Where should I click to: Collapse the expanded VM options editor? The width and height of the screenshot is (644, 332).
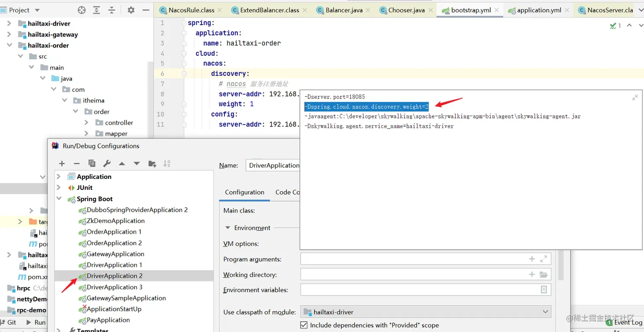coord(635,98)
